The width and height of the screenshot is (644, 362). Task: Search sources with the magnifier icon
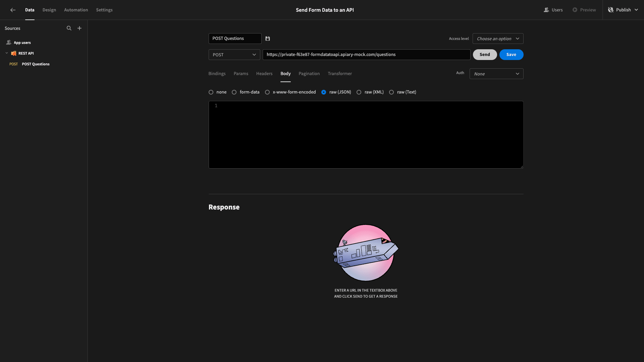(x=69, y=28)
